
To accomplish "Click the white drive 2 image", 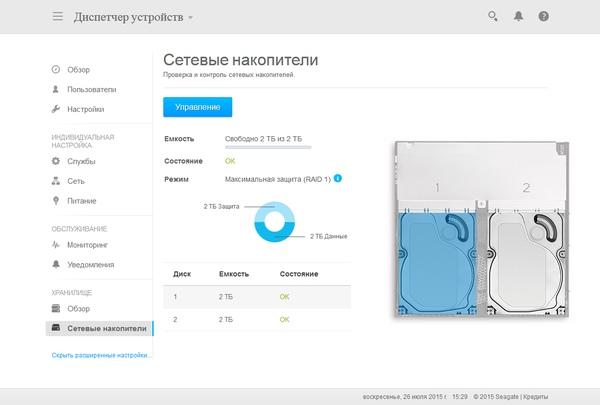I will point(527,263).
